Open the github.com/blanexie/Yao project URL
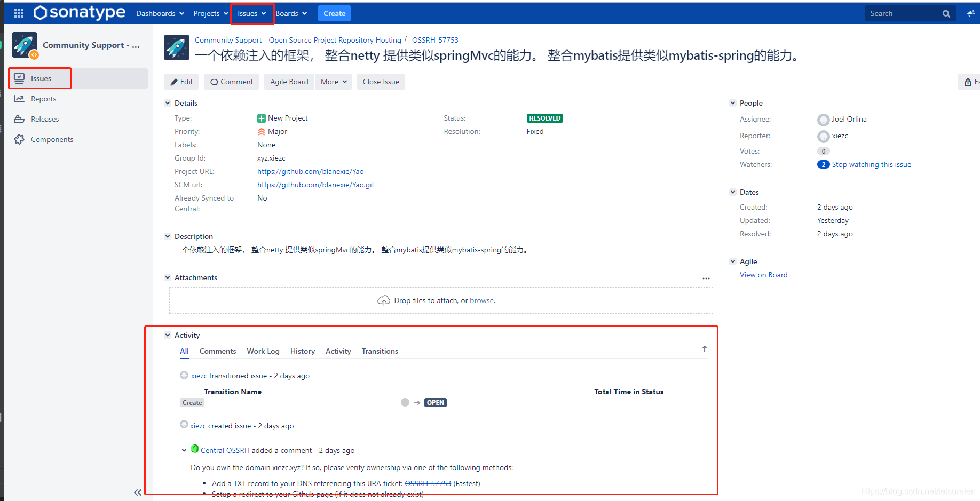This screenshot has height=501, width=980. coord(311,171)
